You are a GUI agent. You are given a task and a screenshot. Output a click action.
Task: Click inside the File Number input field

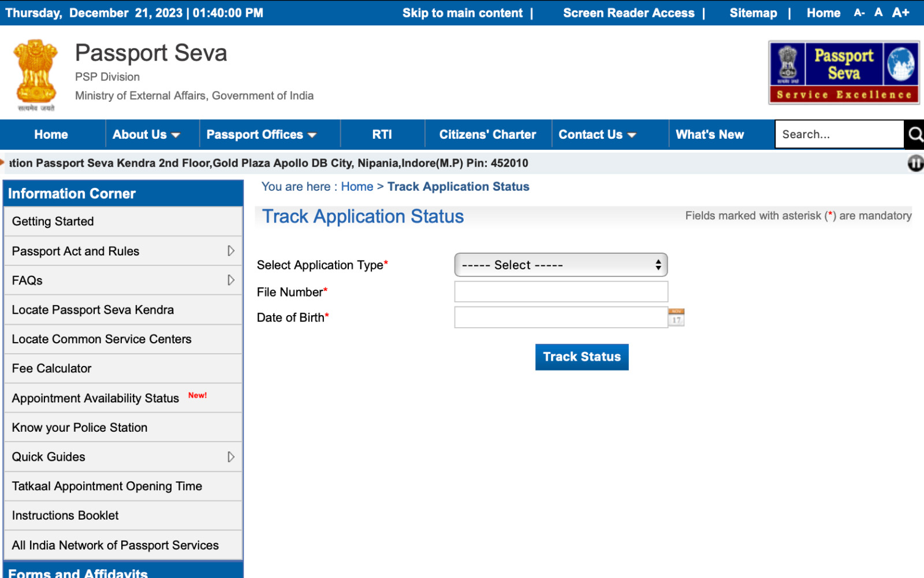pyautogui.click(x=560, y=291)
